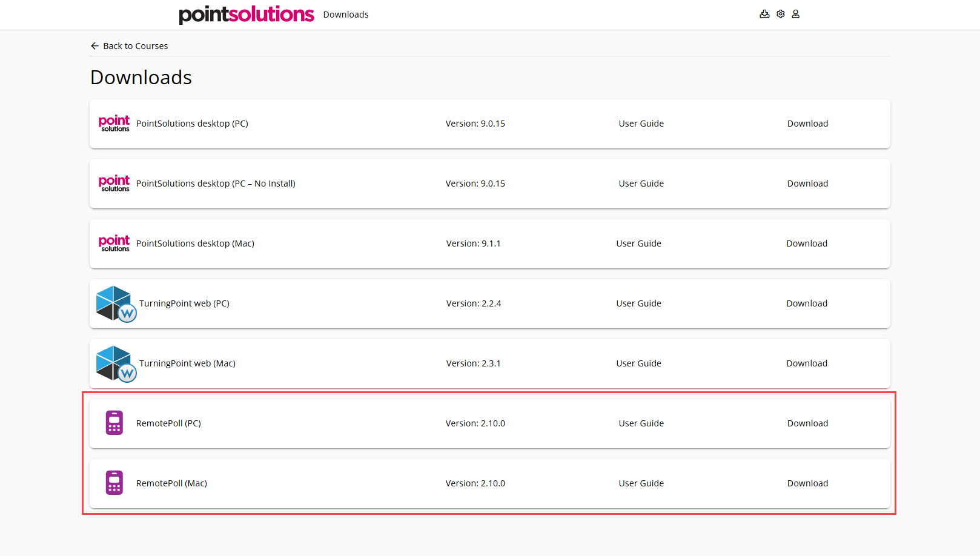
Task: Click the TurningPoint web (PC) cube icon
Action: point(116,304)
